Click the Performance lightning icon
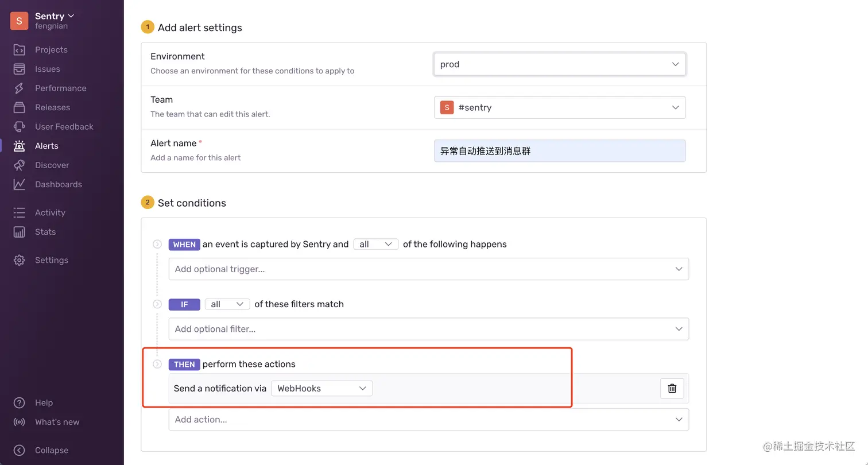 coord(19,88)
